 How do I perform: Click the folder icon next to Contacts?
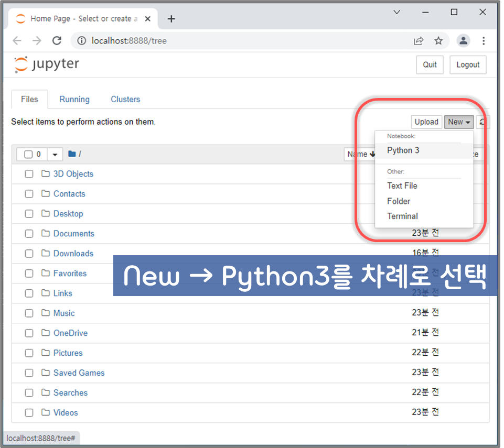pyautogui.click(x=46, y=194)
